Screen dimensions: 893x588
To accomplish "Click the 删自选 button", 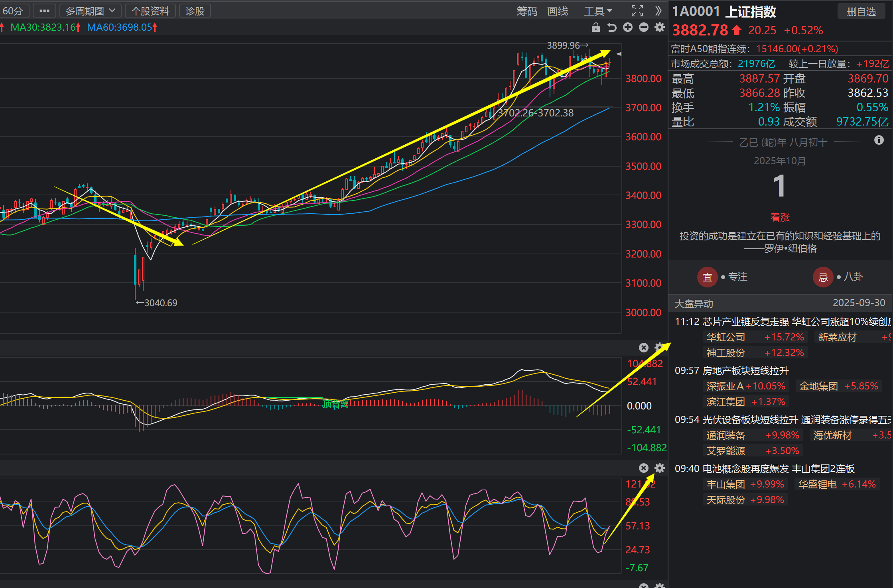I will [x=861, y=12].
